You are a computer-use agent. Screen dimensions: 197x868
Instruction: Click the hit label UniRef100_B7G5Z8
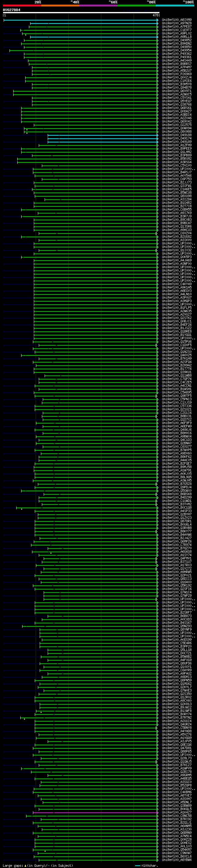pyautogui.click(x=177, y=484)
